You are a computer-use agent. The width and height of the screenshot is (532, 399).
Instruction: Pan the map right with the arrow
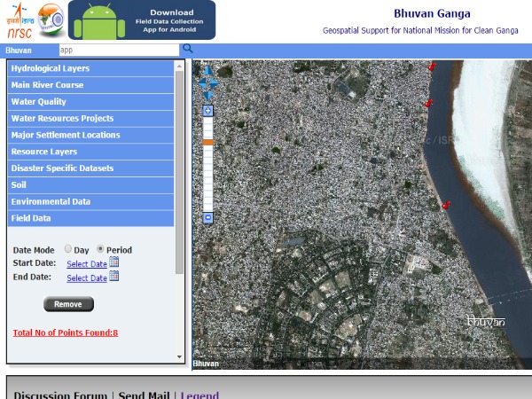point(215,83)
